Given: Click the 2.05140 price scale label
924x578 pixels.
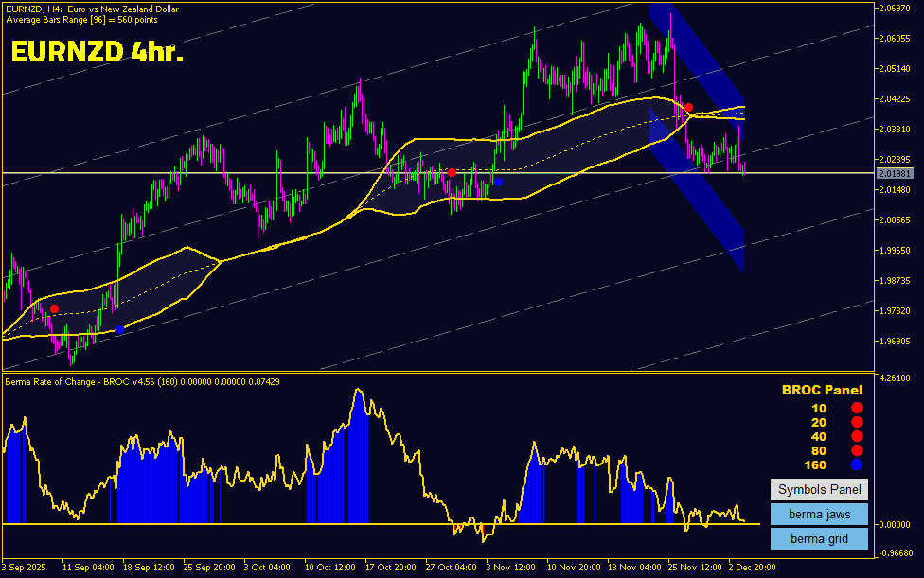Looking at the screenshot, I should pyautogui.click(x=895, y=69).
